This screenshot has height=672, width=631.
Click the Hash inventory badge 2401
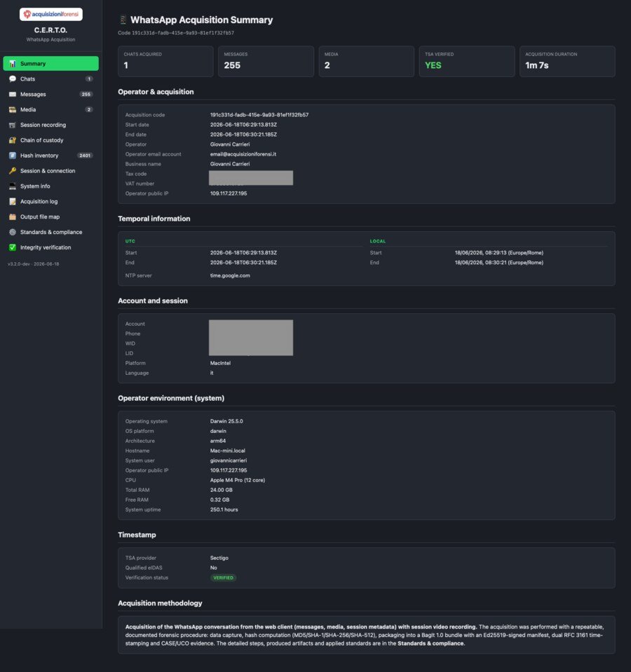pos(85,156)
